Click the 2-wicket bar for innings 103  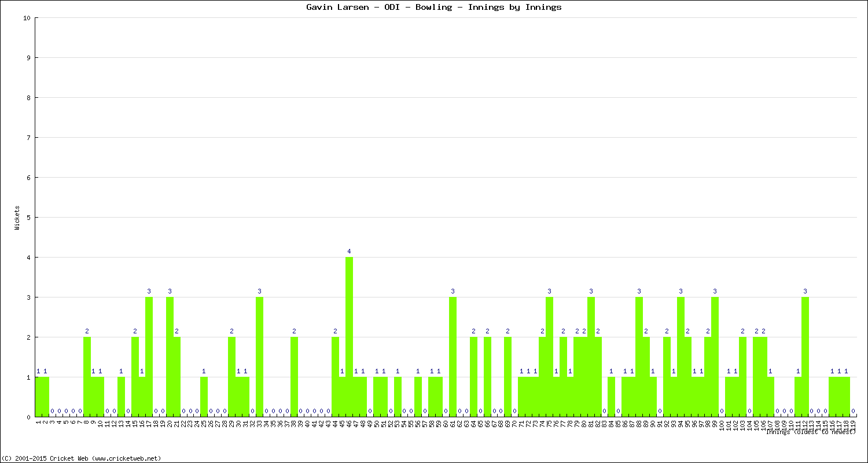742,377
